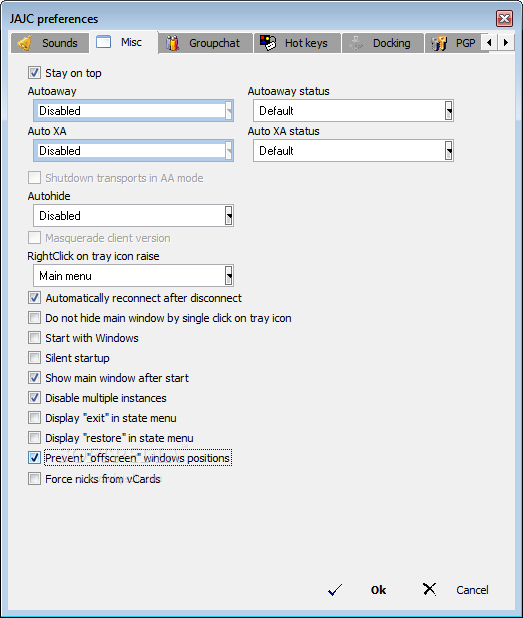Check the Silent startup box

(34, 358)
